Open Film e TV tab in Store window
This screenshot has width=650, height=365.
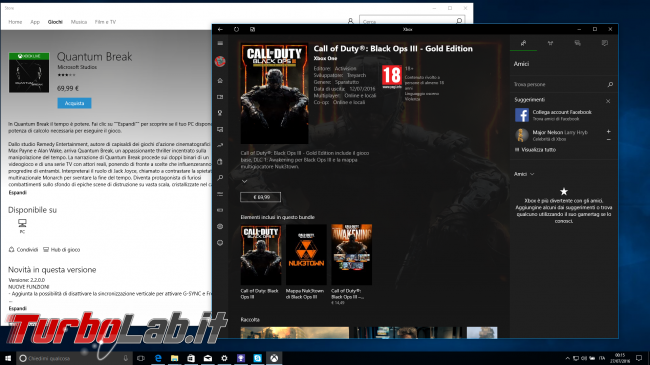click(x=105, y=22)
